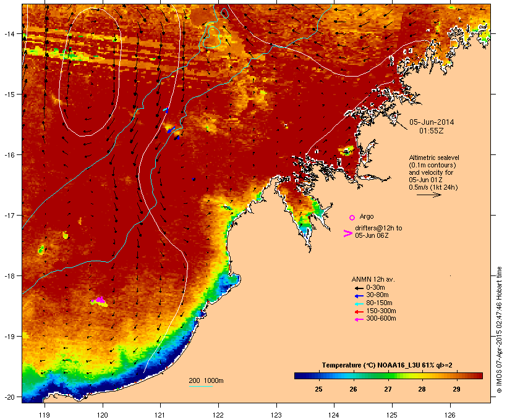Click the latitude label -19

[x=9, y=337]
